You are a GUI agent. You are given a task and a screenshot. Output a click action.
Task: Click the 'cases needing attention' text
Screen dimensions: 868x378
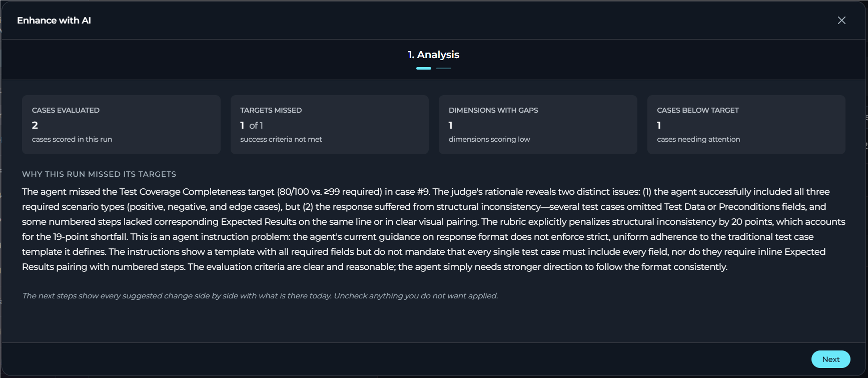coord(698,139)
